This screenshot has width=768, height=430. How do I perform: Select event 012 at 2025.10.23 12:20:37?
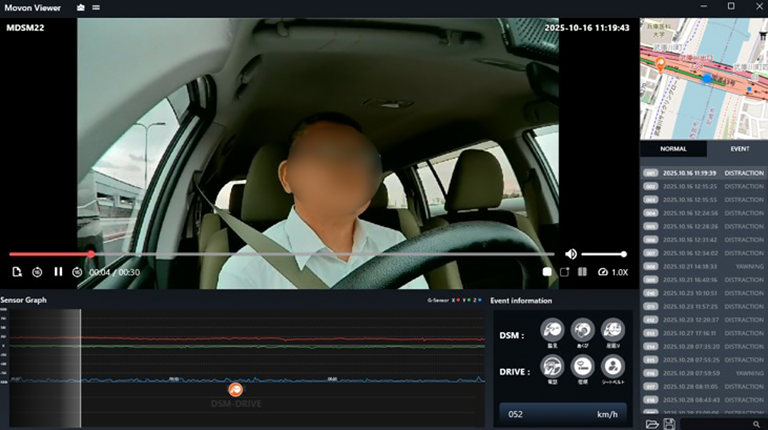(x=704, y=320)
